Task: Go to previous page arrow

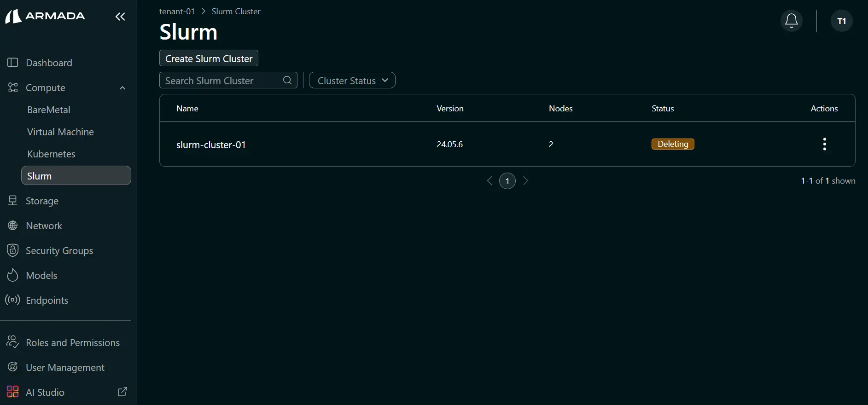Action: point(490,181)
